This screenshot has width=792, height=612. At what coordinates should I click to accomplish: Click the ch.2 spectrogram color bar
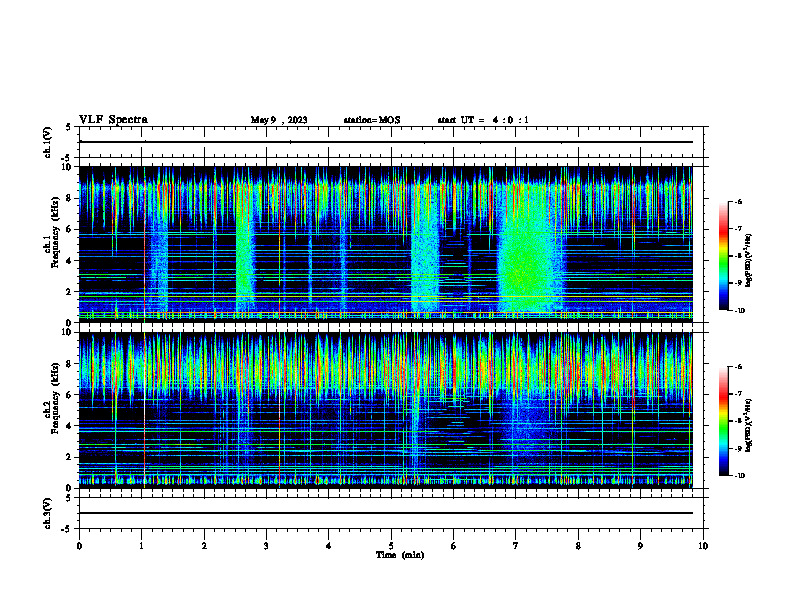724,421
